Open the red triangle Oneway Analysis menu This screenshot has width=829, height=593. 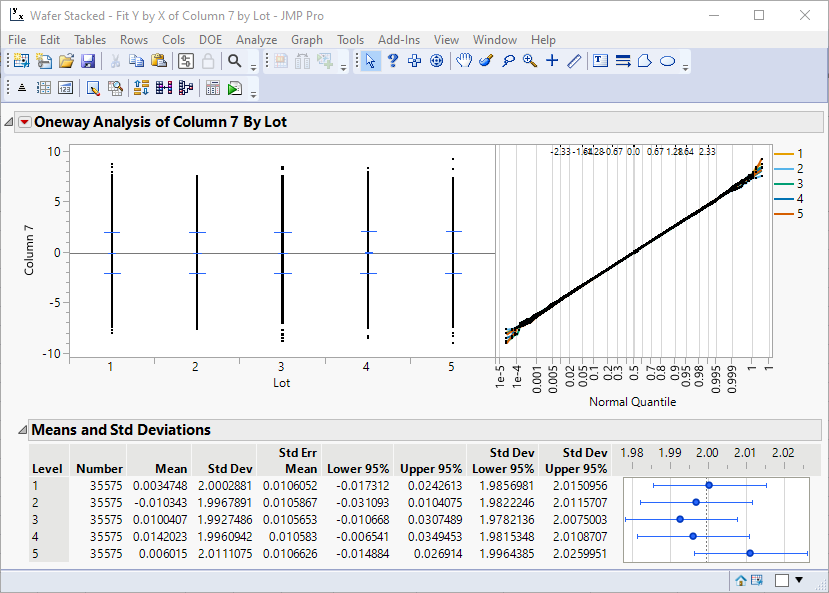coord(25,123)
